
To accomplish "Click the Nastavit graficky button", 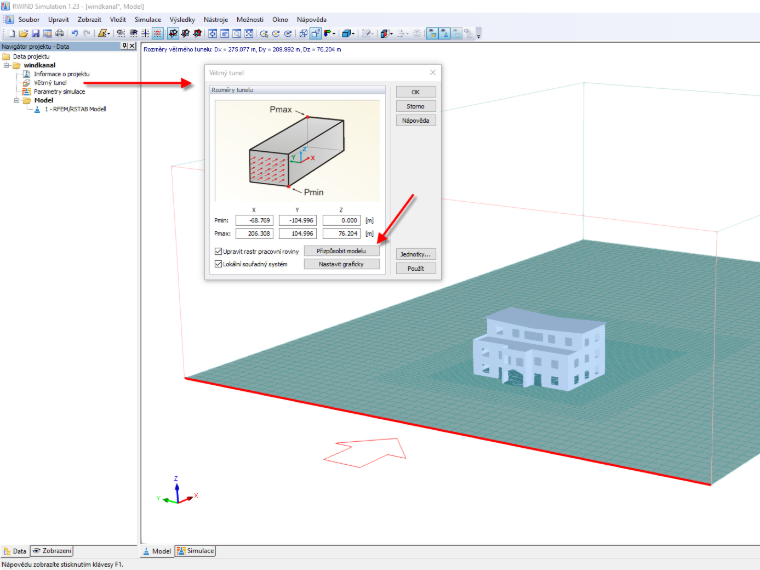I will coord(341,264).
